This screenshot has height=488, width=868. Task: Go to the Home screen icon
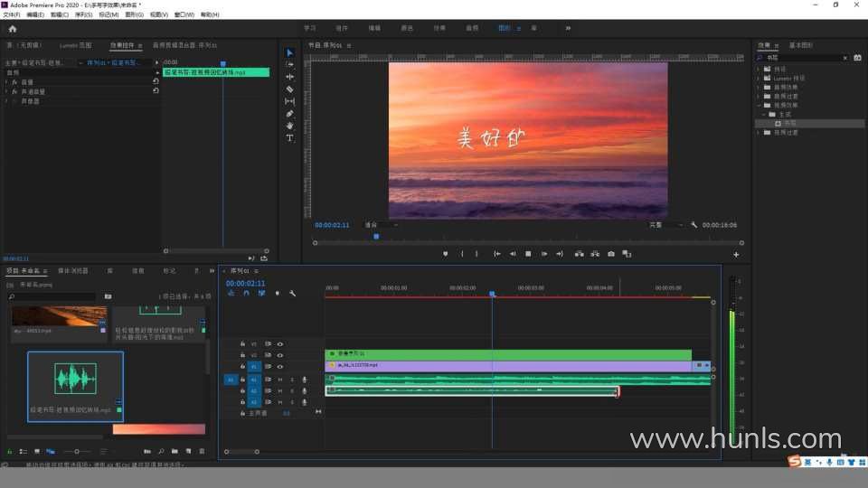click(12, 29)
